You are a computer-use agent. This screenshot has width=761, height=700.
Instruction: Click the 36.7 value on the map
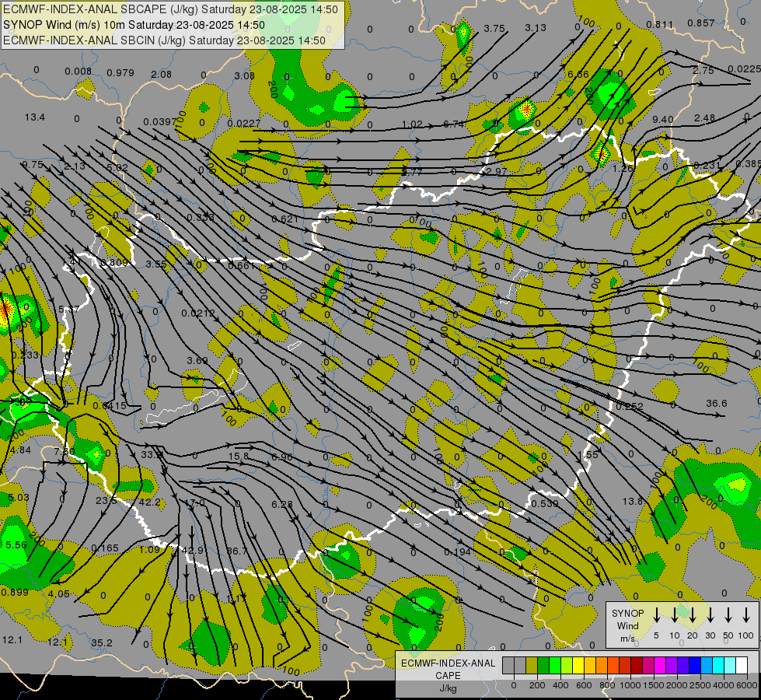(x=237, y=551)
